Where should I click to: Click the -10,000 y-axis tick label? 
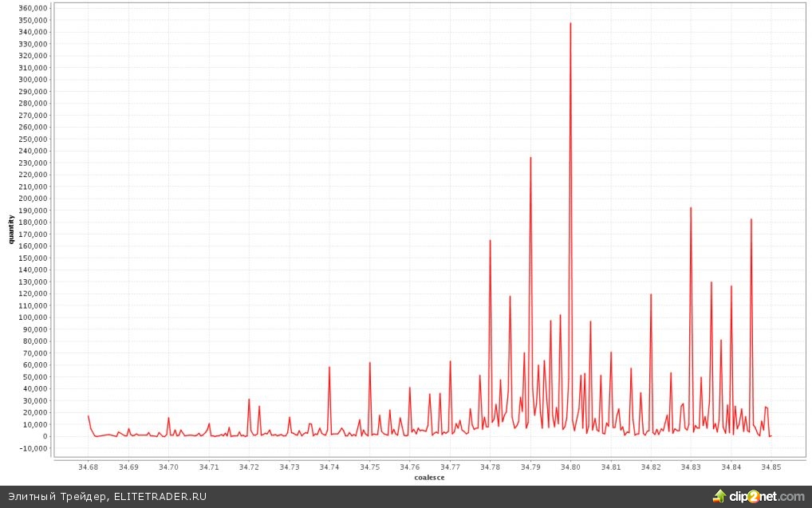pos(34,448)
